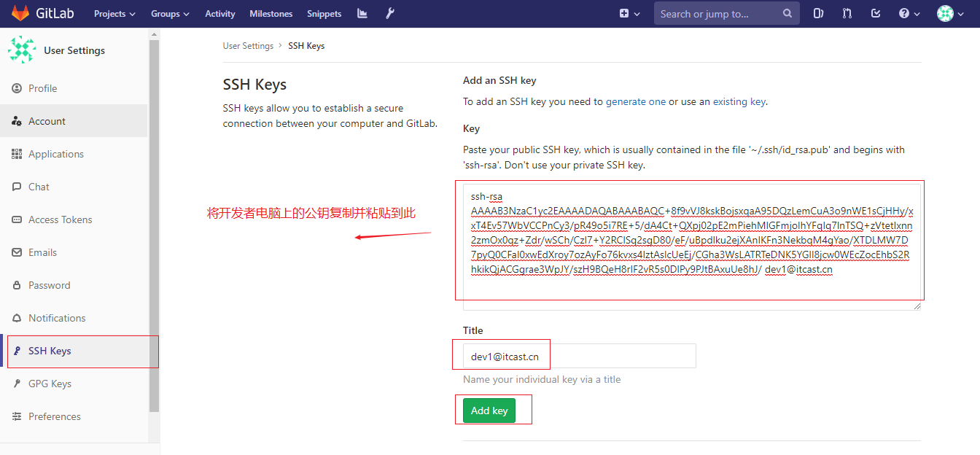Open Applications in the sidebar
This screenshot has height=455, width=980.
pyautogui.click(x=74, y=154)
